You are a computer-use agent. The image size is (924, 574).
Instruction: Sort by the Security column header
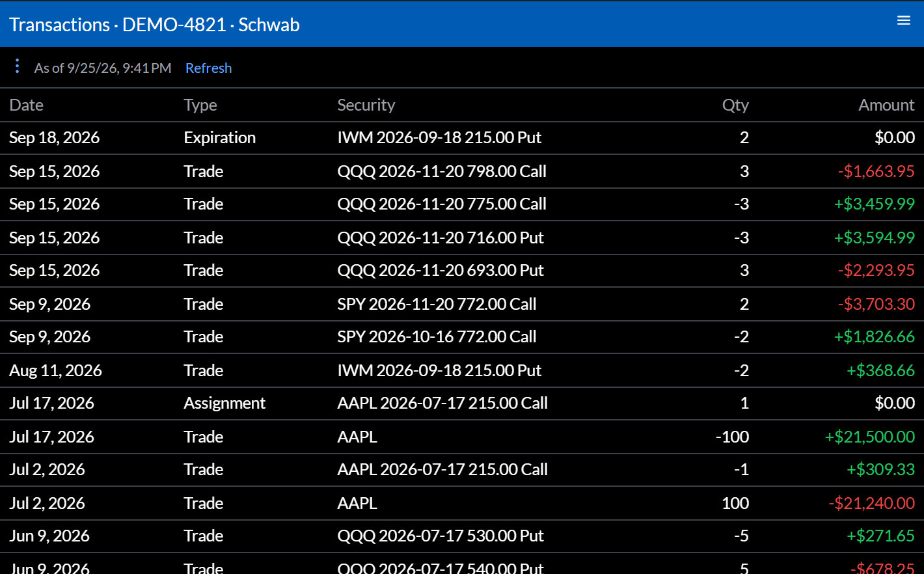pyautogui.click(x=366, y=105)
